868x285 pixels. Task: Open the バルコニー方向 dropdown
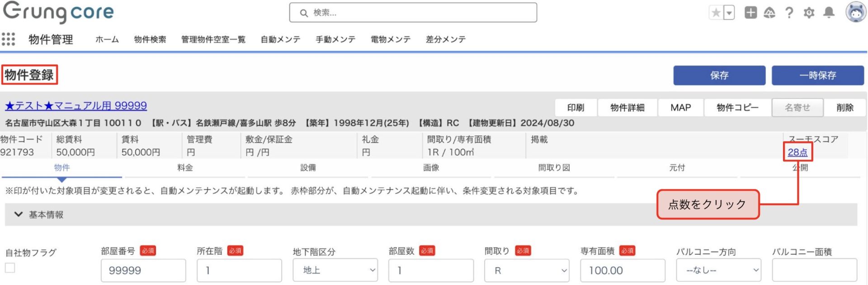[718, 270]
